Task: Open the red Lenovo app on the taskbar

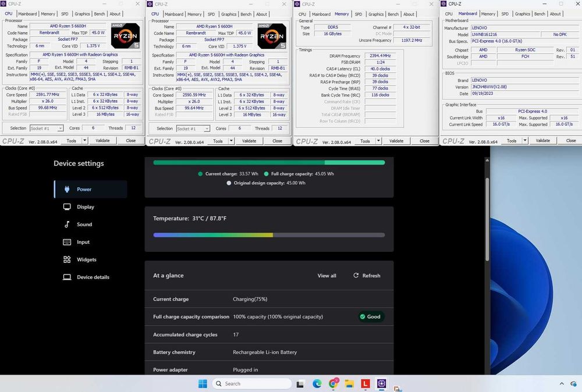Action: pyautogui.click(x=365, y=384)
